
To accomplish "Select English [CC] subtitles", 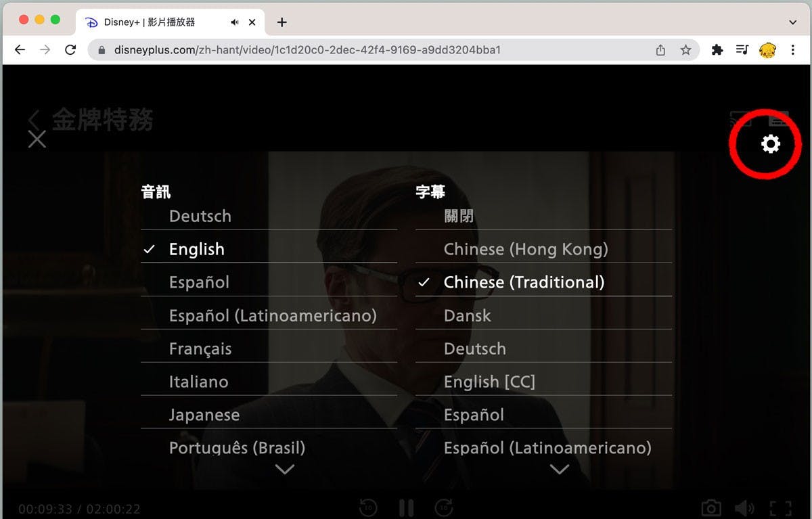I will coord(543,382).
